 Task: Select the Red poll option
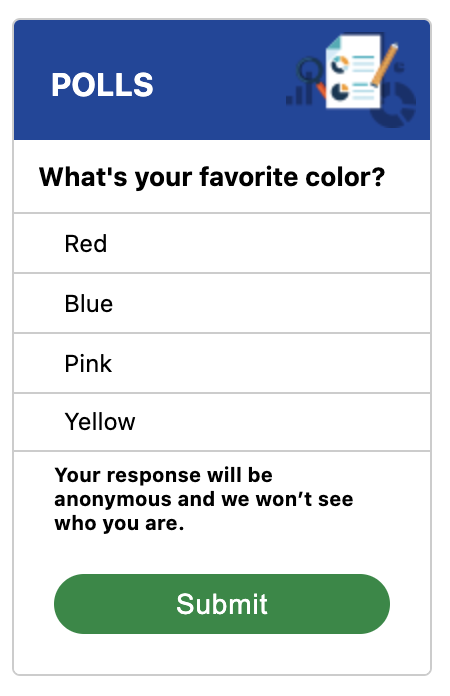pos(222,243)
